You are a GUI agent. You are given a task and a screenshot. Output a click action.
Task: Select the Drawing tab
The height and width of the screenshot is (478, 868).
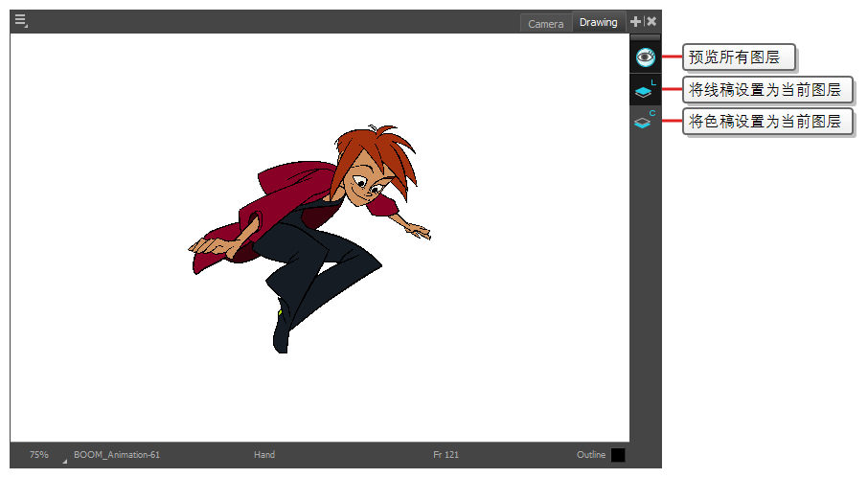click(599, 22)
